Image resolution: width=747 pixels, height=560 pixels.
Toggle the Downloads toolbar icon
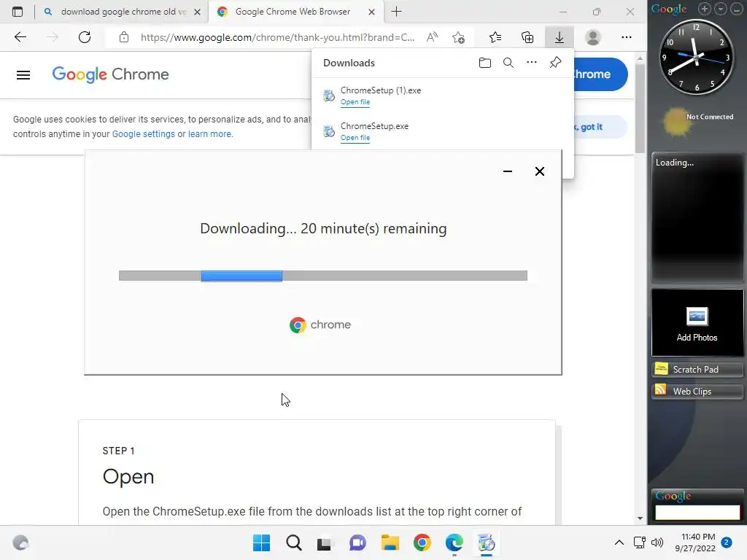coord(560,37)
